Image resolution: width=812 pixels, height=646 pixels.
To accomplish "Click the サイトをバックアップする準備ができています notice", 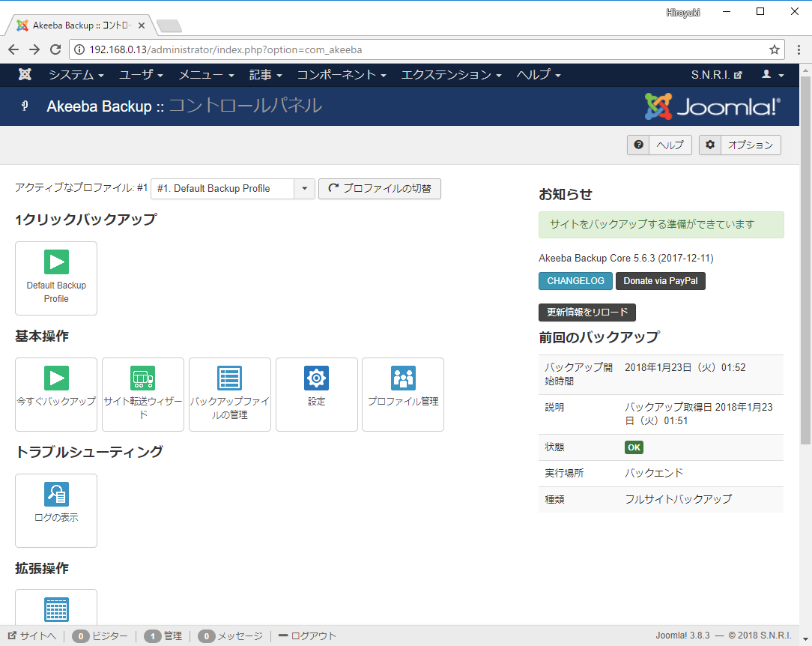I will (x=661, y=225).
